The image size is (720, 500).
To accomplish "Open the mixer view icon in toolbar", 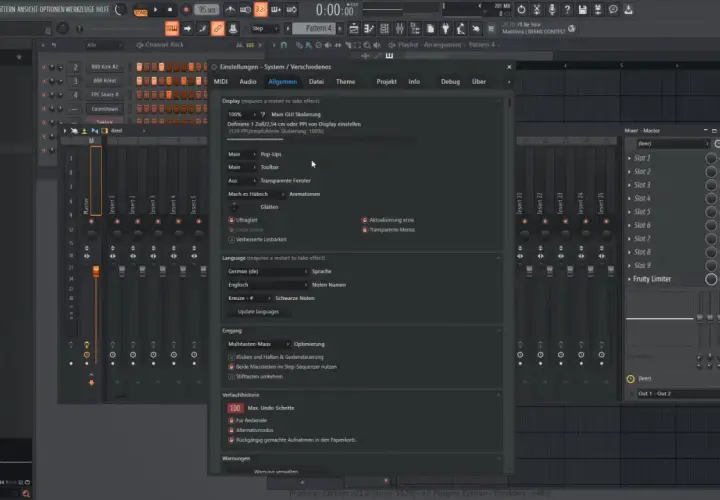I will [x=400, y=28].
